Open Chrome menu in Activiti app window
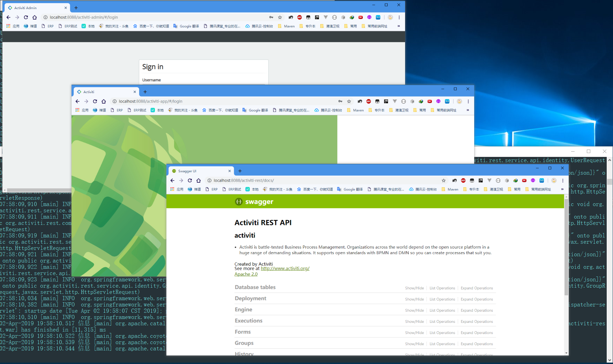 468,101
